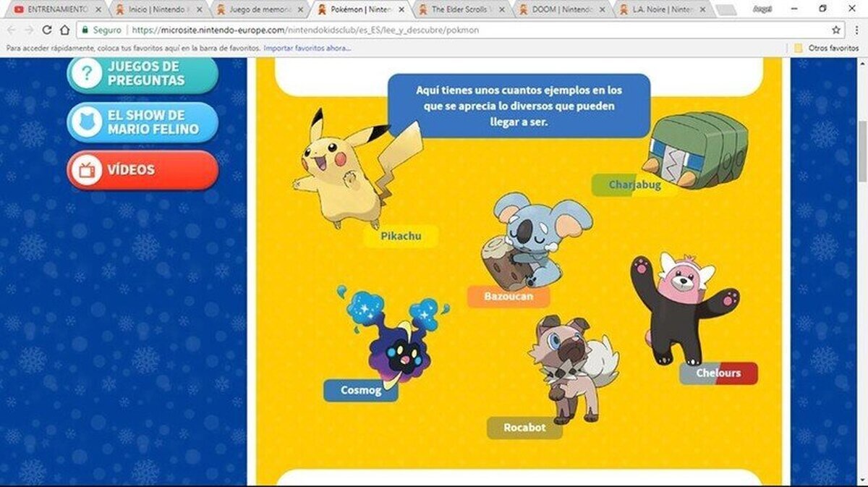This screenshot has height=487, width=868.
Task: Close the Inicio Nintendo tab
Action: (199, 9)
